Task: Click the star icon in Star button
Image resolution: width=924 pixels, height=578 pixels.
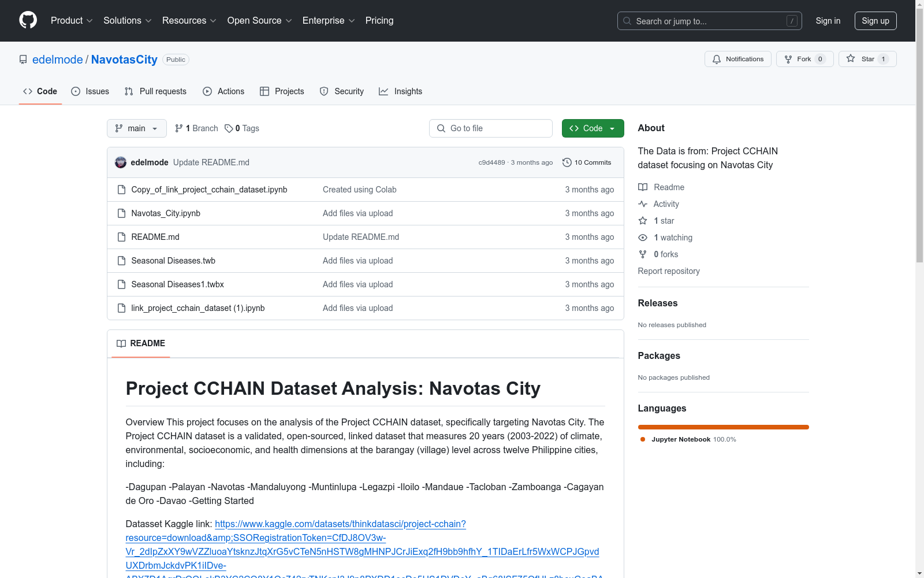Action: point(851,58)
